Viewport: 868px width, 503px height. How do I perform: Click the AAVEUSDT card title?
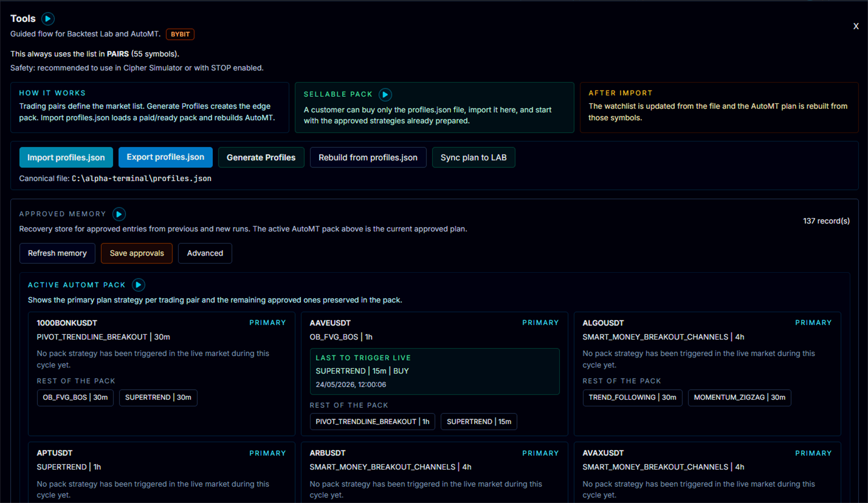tap(330, 323)
